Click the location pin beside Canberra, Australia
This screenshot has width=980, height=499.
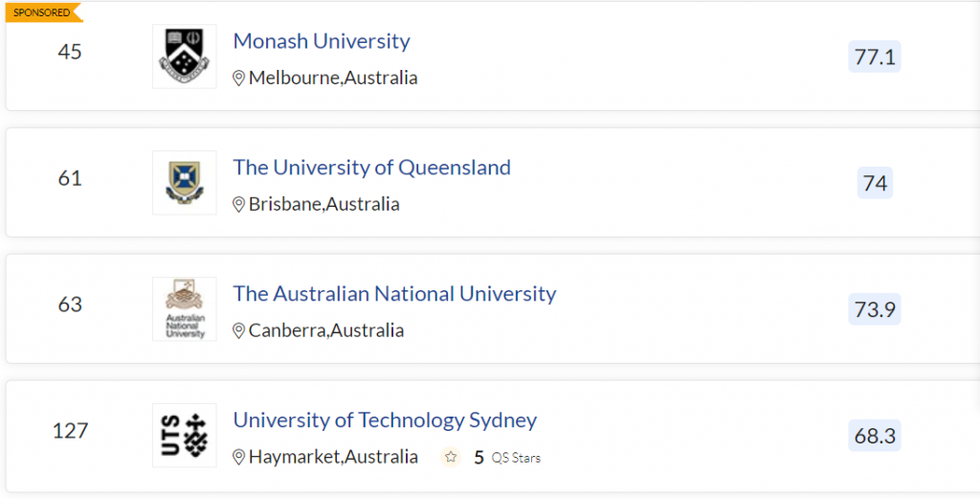tap(239, 331)
